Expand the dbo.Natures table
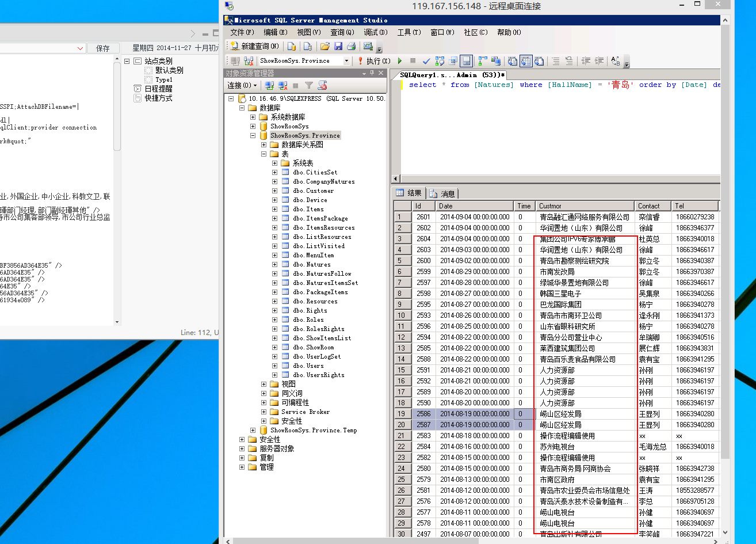The image size is (756, 544). (x=274, y=264)
